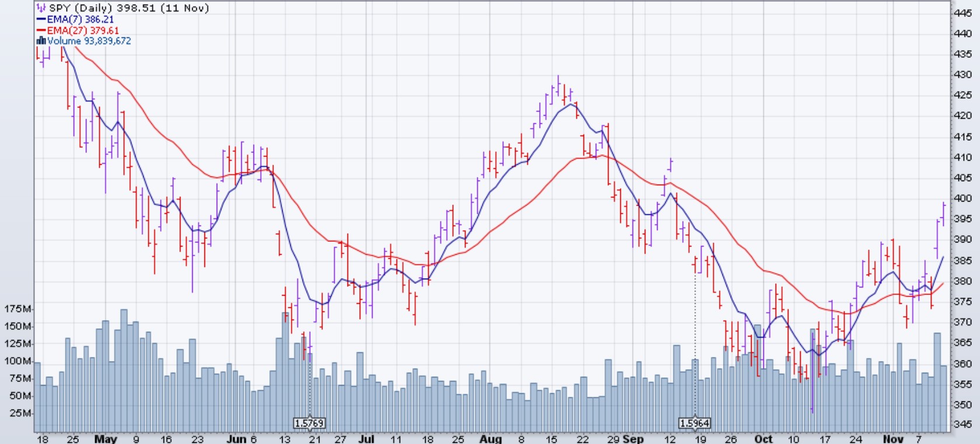Click the 1.5964 dividend marker

(x=694, y=423)
